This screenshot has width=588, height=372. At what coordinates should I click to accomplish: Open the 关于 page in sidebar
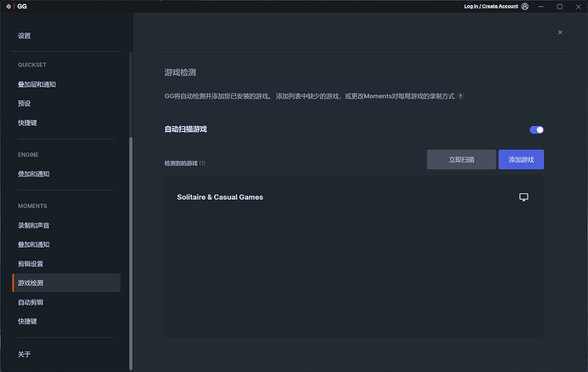(24, 354)
